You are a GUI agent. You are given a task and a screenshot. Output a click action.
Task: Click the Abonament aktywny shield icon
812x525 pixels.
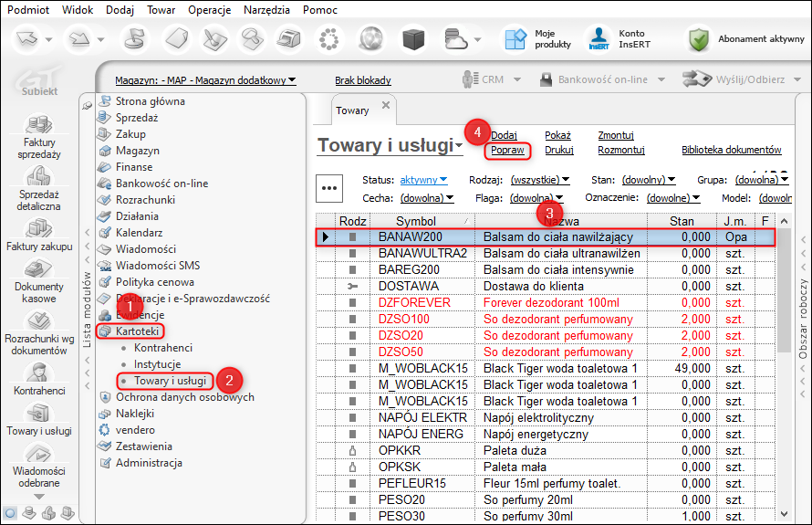click(699, 39)
